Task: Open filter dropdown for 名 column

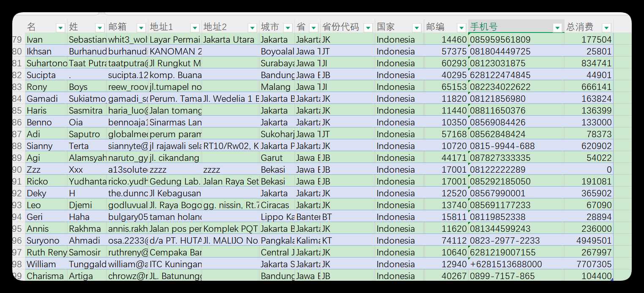Action: point(60,28)
